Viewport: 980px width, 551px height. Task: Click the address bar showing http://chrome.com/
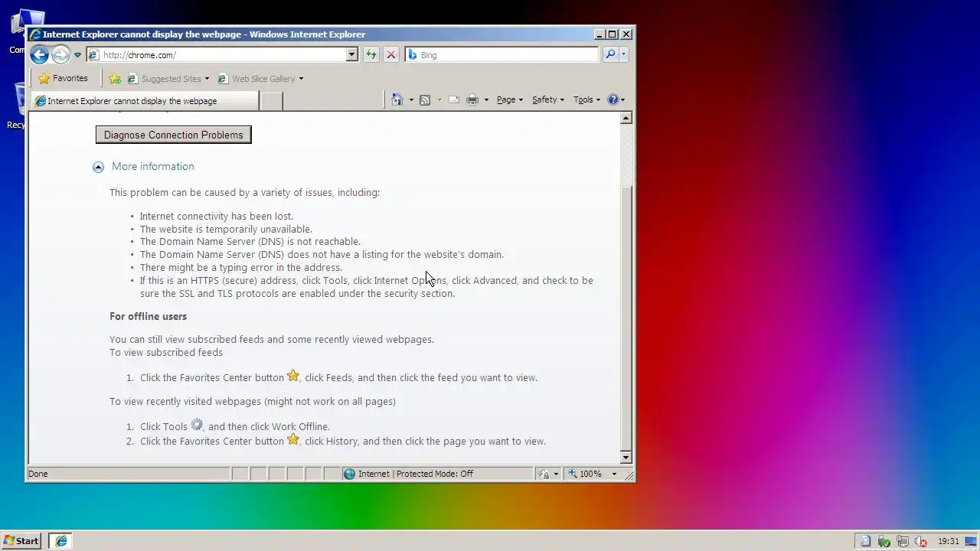[x=223, y=55]
